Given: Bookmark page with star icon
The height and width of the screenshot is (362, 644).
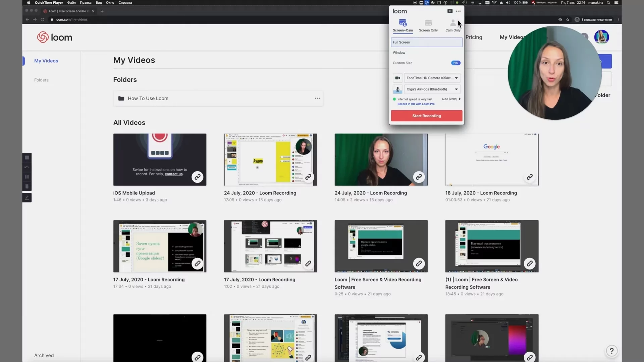Looking at the screenshot, I should point(568,19).
